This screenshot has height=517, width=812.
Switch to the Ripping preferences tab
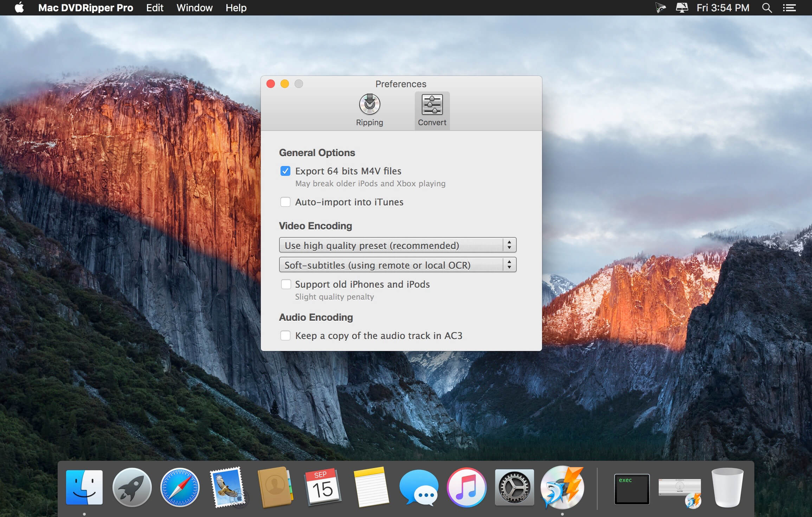(x=369, y=110)
